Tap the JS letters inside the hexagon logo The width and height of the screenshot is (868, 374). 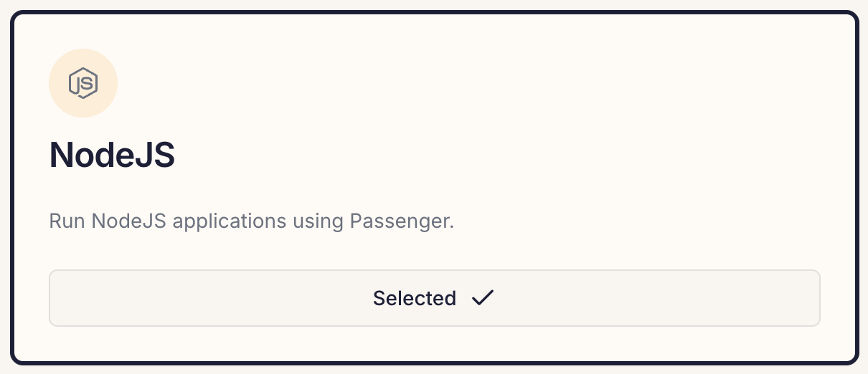click(83, 83)
